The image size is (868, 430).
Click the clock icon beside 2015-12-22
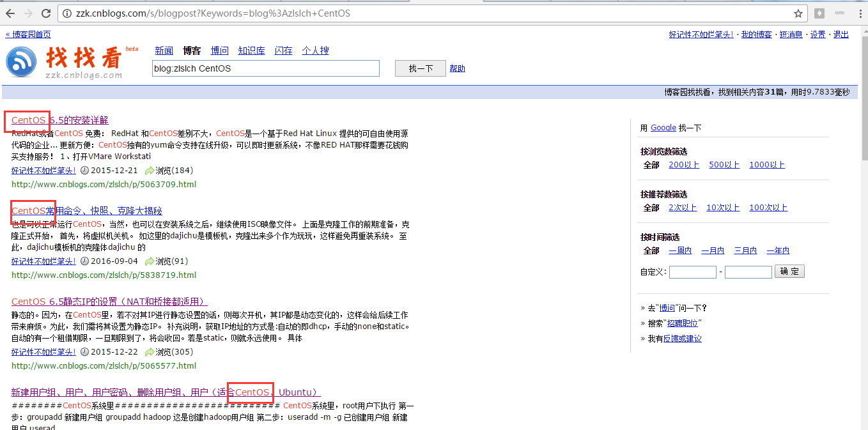(x=84, y=352)
